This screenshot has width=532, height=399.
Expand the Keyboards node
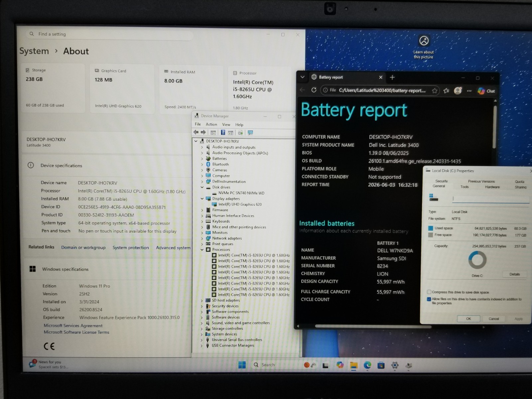[x=202, y=221]
